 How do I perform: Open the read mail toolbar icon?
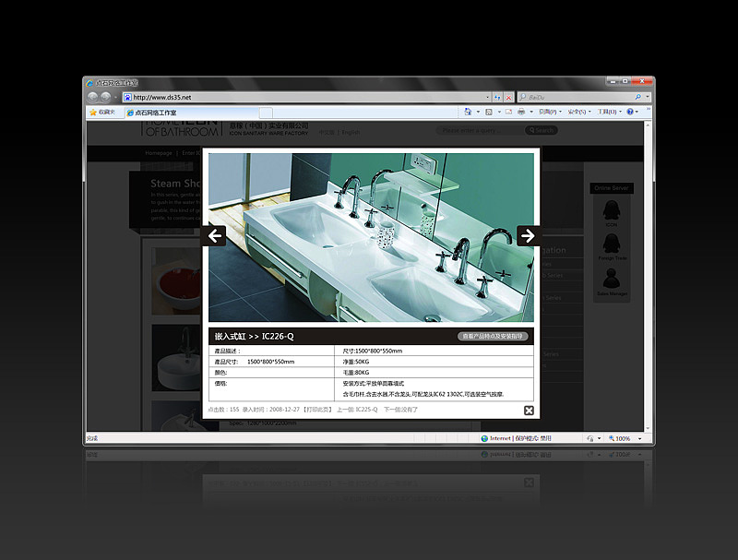(508, 112)
